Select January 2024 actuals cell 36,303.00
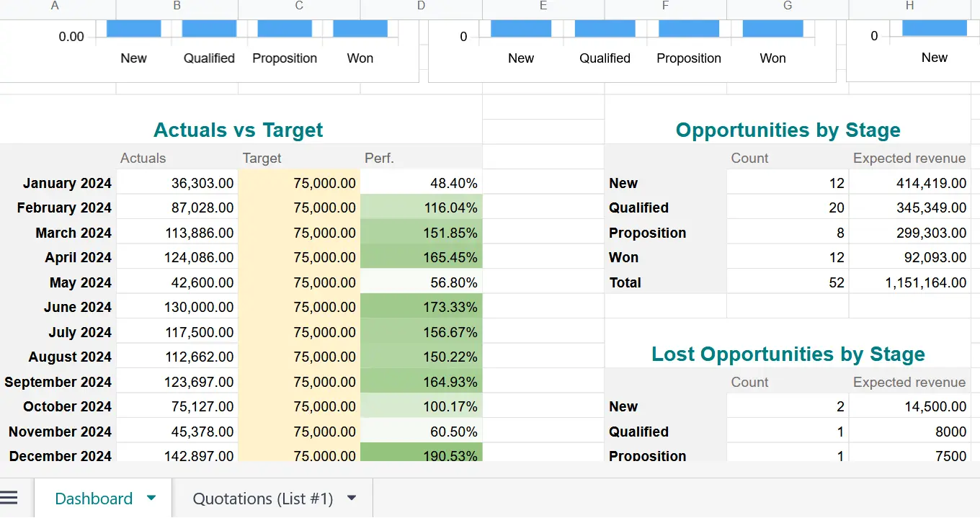 [177, 183]
